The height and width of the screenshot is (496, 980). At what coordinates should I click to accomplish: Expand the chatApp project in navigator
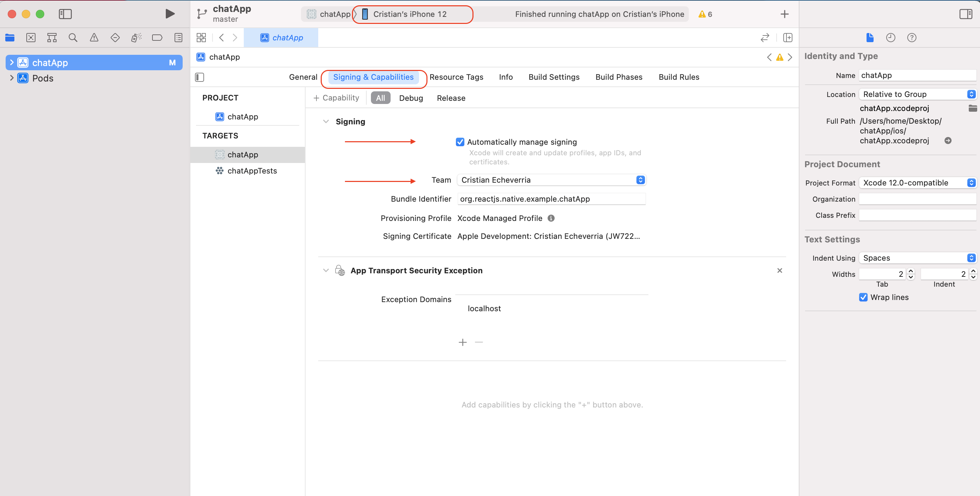[12, 63]
